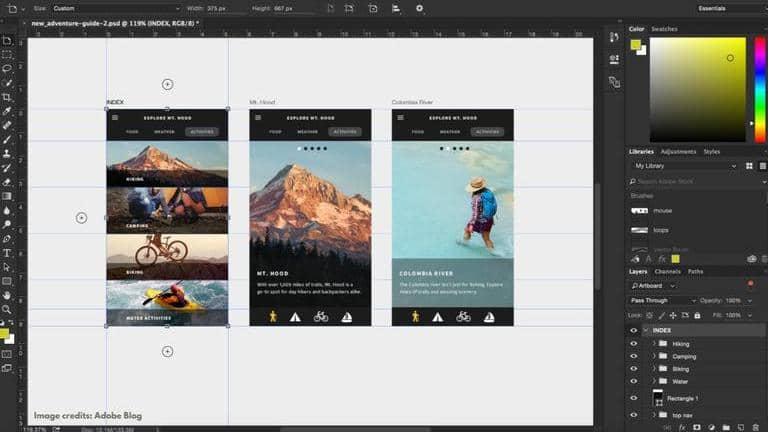This screenshot has width=768, height=432.
Task: Open the Swatches tab
Action: (x=664, y=29)
